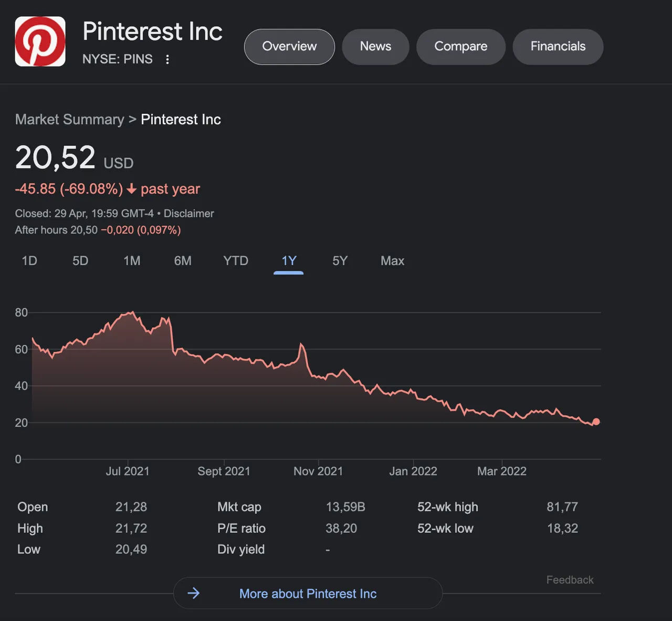Screen dimensions: 672x621
Task: Click the Market Summary breadcrumb link
Action: tap(70, 120)
